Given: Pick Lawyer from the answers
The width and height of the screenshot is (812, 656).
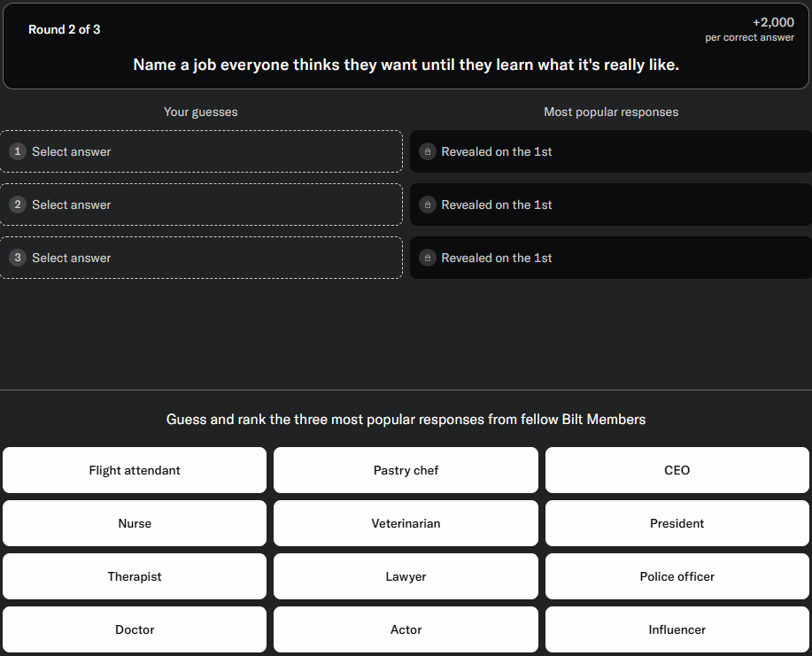Looking at the screenshot, I should coord(406,576).
